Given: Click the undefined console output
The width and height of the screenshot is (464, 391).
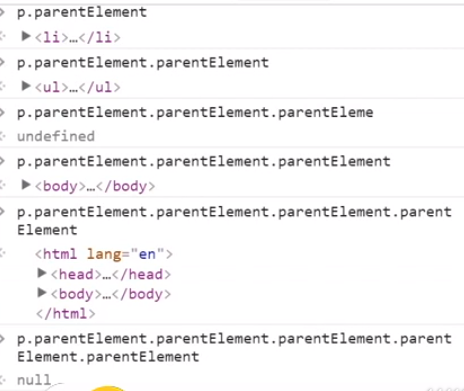Looking at the screenshot, I should pos(56,136).
